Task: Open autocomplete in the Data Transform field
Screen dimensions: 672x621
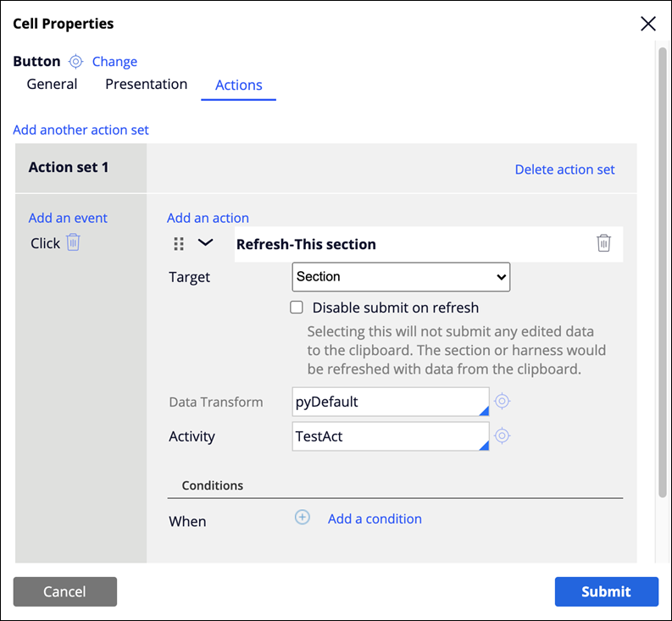Action: pos(483,411)
